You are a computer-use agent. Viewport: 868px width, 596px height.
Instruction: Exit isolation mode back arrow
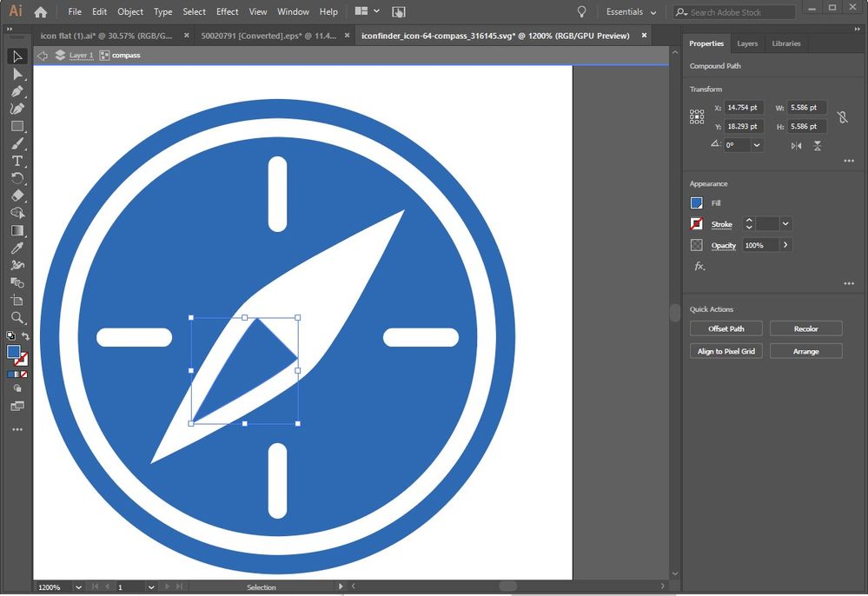42,56
